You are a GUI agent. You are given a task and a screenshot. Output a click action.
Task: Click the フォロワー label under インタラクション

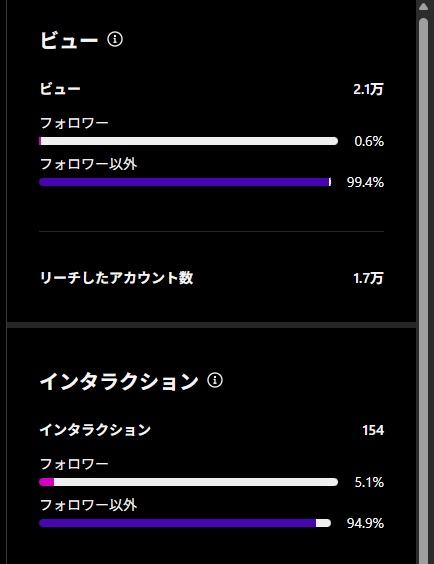coord(74,464)
